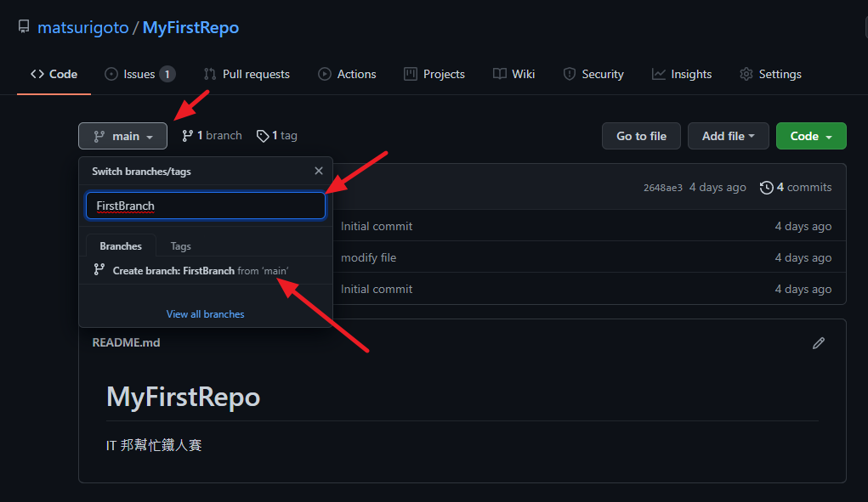The image size is (868, 502).
Task: Go to the Actions tab
Action: coord(347,74)
